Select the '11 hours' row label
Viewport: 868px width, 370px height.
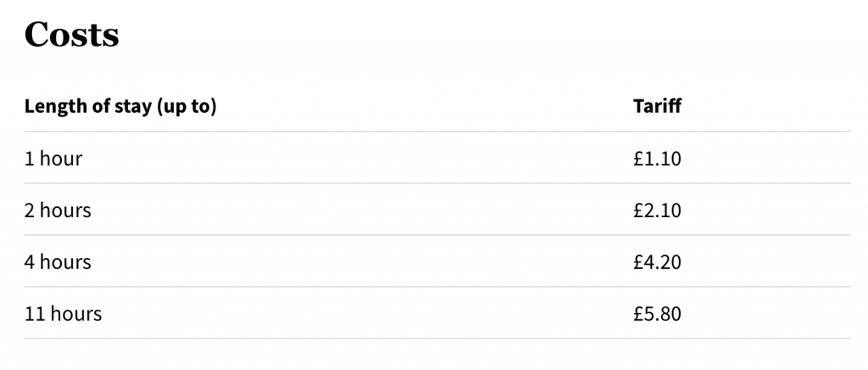click(63, 314)
